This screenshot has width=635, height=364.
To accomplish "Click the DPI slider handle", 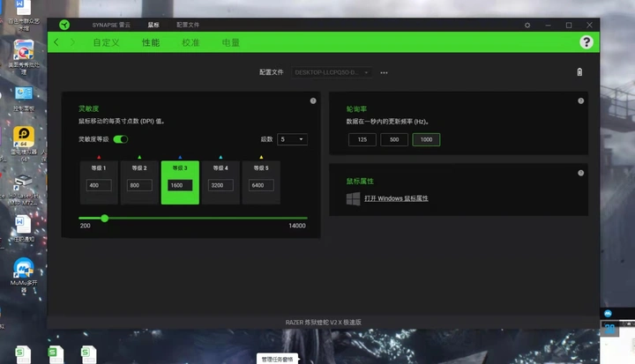I will pyautogui.click(x=104, y=219).
